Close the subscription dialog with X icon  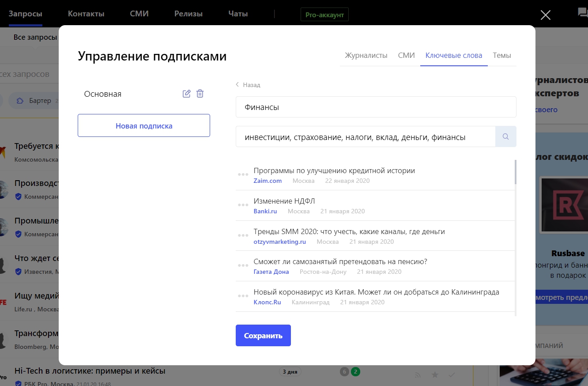pos(546,15)
